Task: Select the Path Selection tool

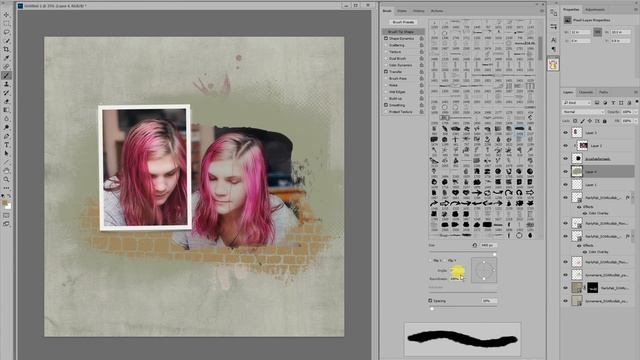Action: click(x=6, y=153)
